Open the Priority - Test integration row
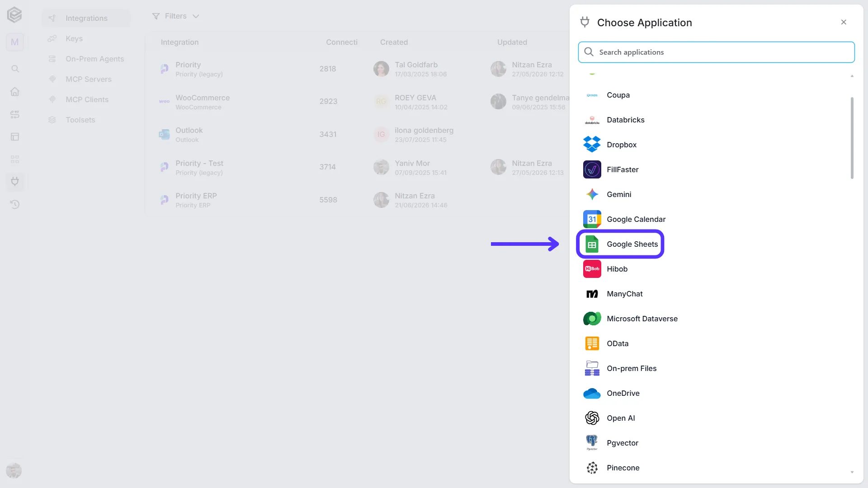Image resolution: width=868 pixels, height=488 pixels. 357,167
